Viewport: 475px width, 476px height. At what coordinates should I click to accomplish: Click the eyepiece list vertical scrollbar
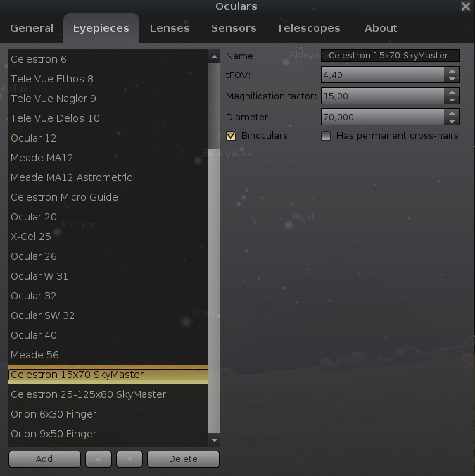[x=215, y=246]
